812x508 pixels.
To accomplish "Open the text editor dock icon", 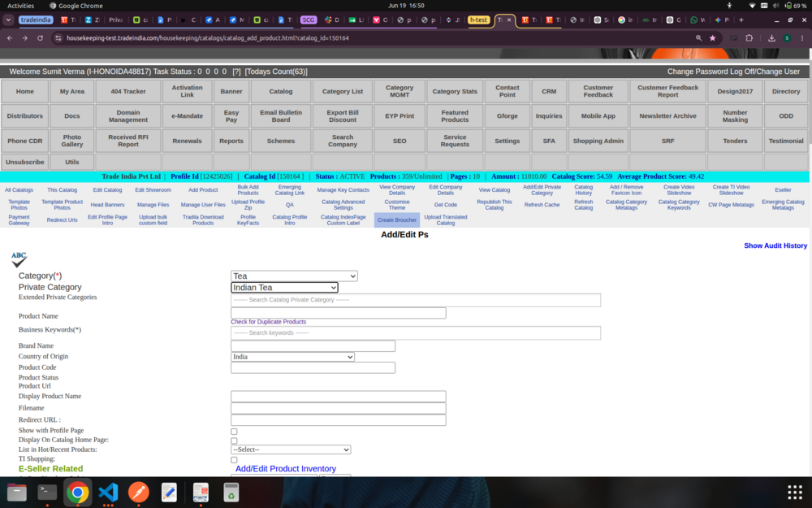I will (x=170, y=492).
